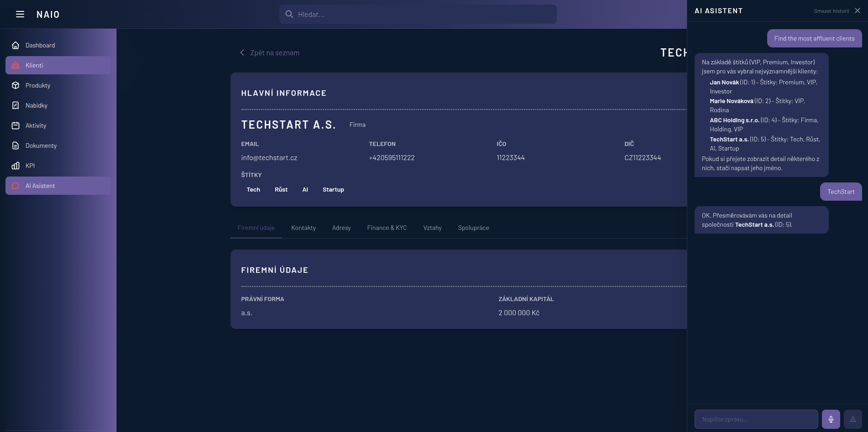Select the Startup tag under Štítky
Viewport: 868px width, 432px height.
pyautogui.click(x=333, y=189)
